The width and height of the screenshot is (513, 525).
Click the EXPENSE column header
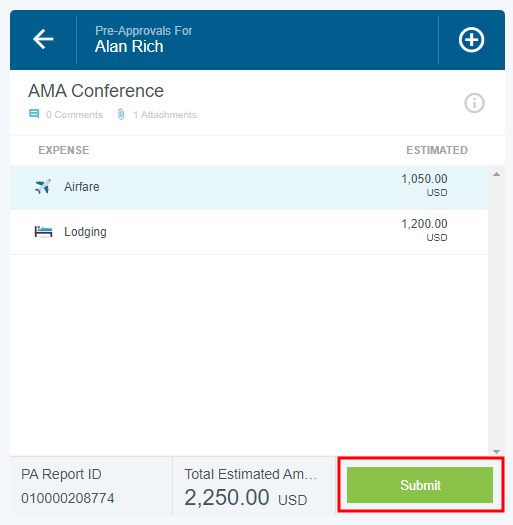point(64,150)
